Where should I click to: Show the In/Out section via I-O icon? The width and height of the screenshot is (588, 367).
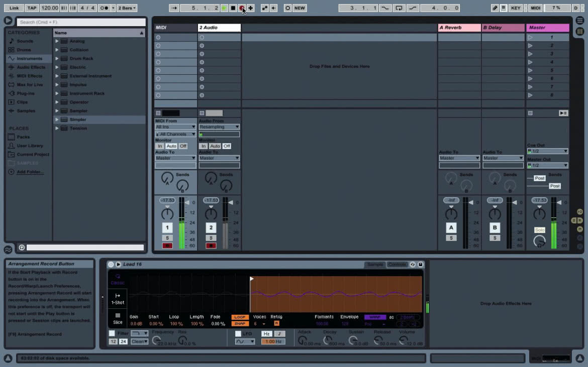[x=580, y=211]
